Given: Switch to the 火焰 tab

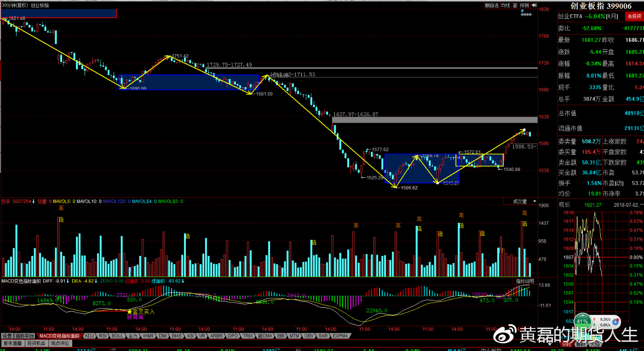Looking at the screenshot, I should tap(595, 344).
